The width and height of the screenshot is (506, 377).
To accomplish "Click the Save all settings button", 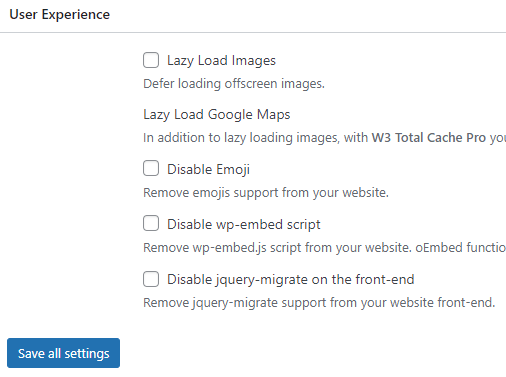I will click(63, 353).
